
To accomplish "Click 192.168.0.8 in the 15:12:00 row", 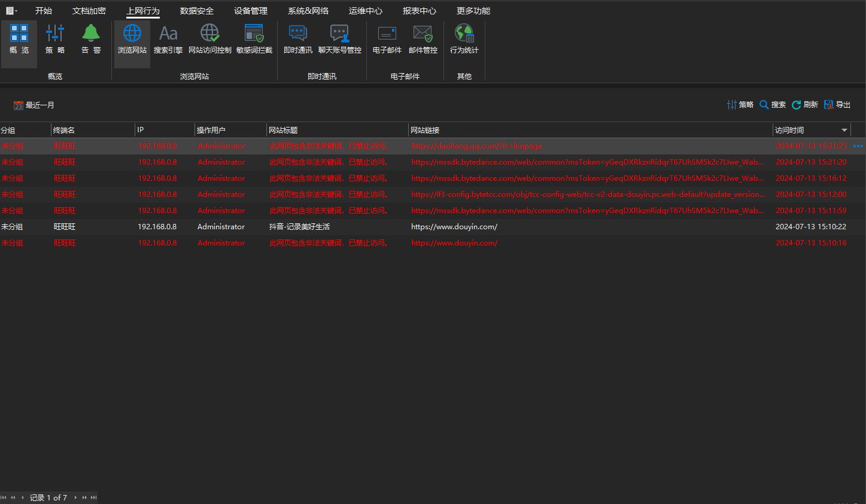I will point(157,195).
